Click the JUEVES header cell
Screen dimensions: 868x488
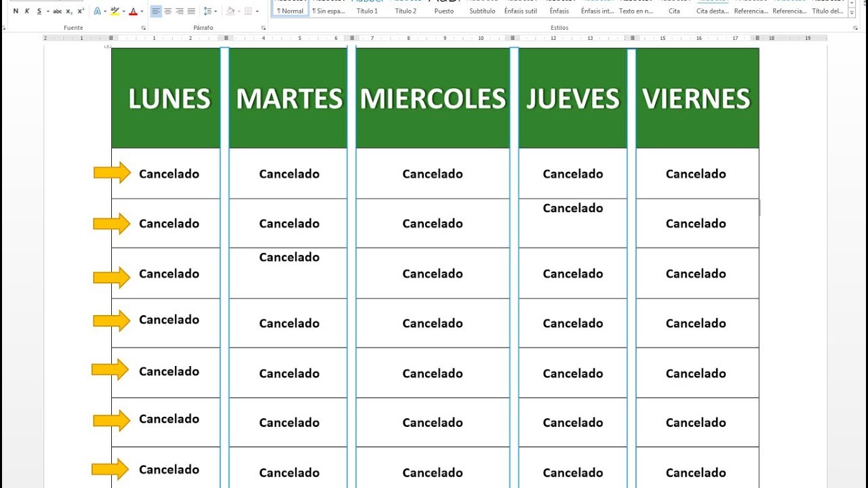(x=573, y=98)
